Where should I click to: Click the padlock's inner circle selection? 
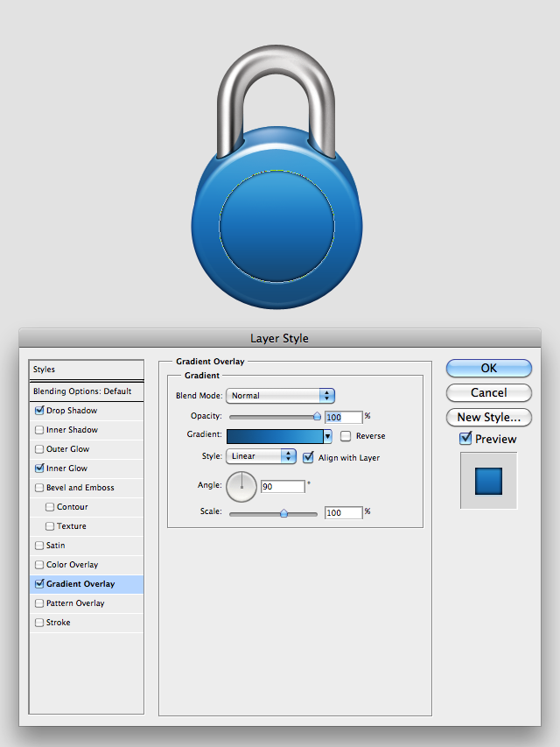pos(276,226)
